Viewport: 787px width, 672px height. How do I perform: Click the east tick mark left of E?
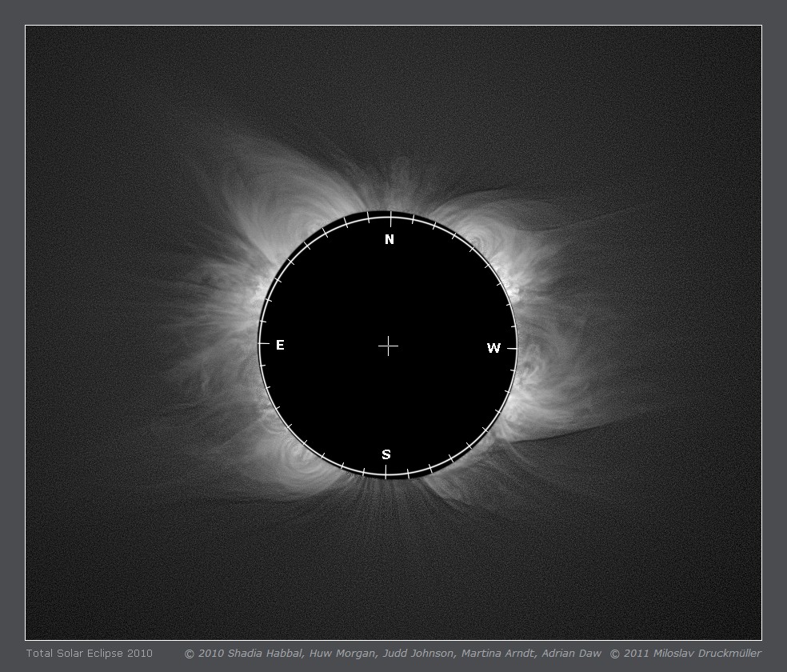263,343
